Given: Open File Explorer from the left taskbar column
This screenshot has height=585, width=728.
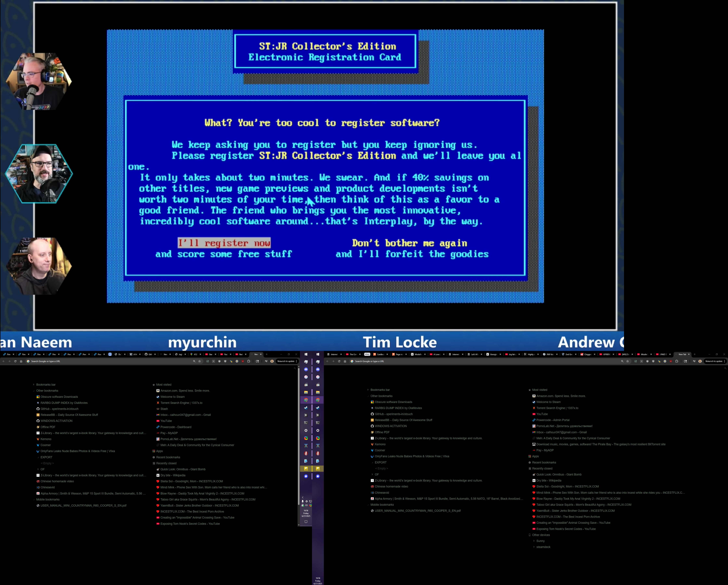Looking at the screenshot, I should (306, 392).
